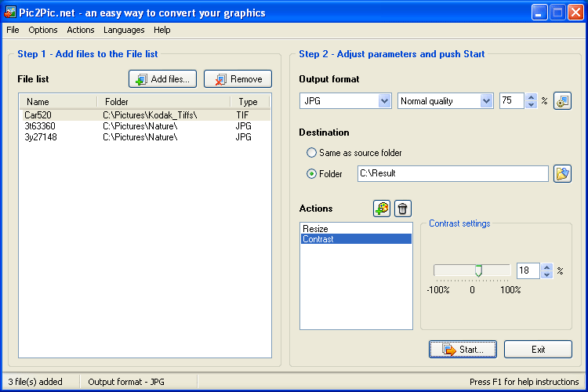Click the Start button
588x392 pixels.
(463, 349)
